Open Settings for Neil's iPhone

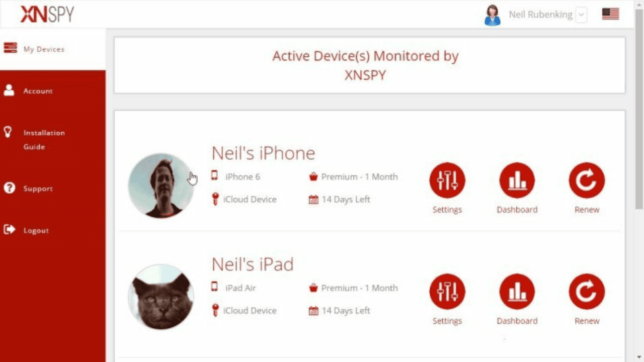click(447, 180)
